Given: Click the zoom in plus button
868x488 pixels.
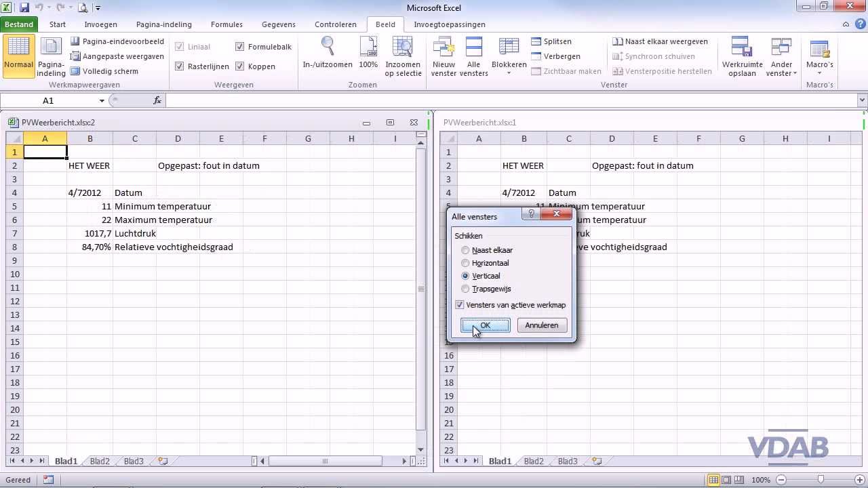Looking at the screenshot, I should click(x=861, y=480).
